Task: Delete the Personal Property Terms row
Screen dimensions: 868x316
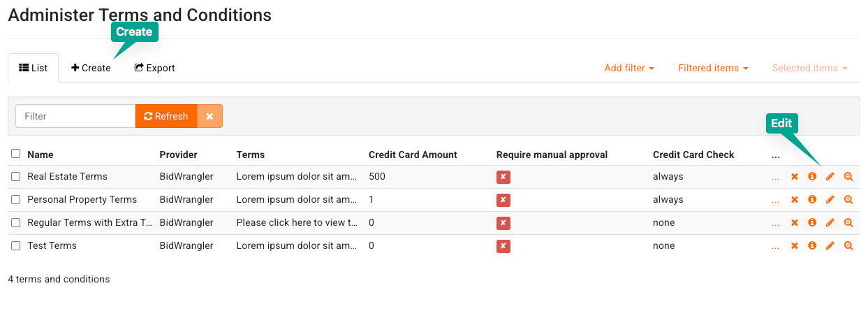Action: [794, 200]
